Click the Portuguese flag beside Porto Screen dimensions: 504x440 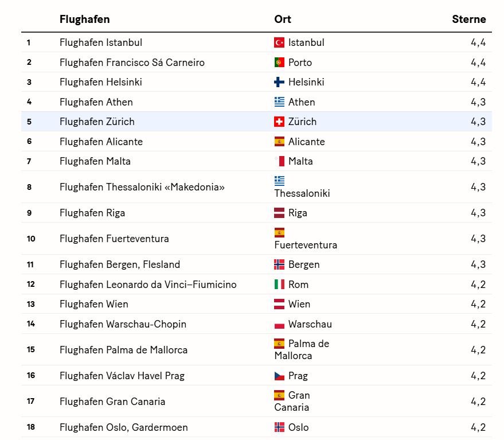tap(279, 63)
